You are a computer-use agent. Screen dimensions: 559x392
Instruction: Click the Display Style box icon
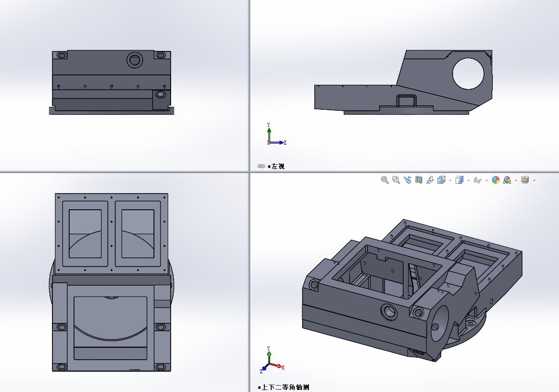[x=459, y=180]
